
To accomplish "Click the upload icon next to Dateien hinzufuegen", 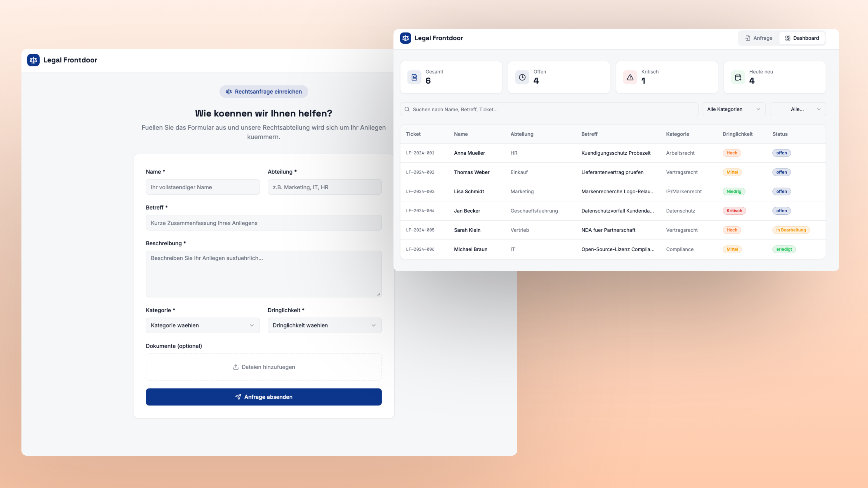I will click(x=236, y=367).
